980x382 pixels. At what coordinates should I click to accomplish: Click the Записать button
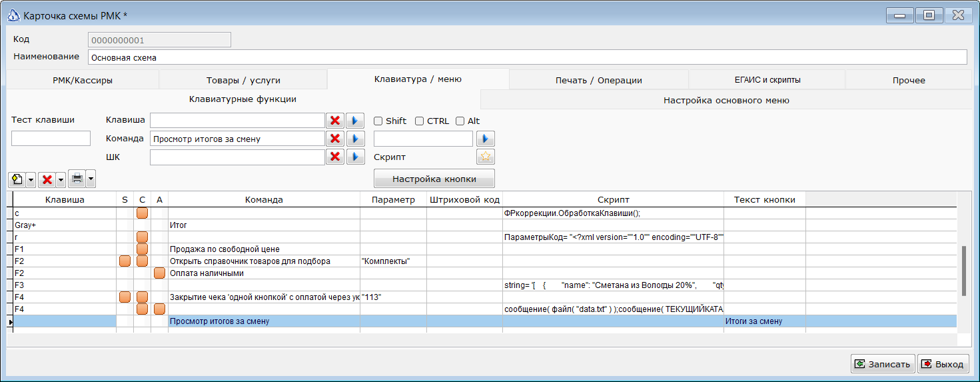tap(883, 364)
